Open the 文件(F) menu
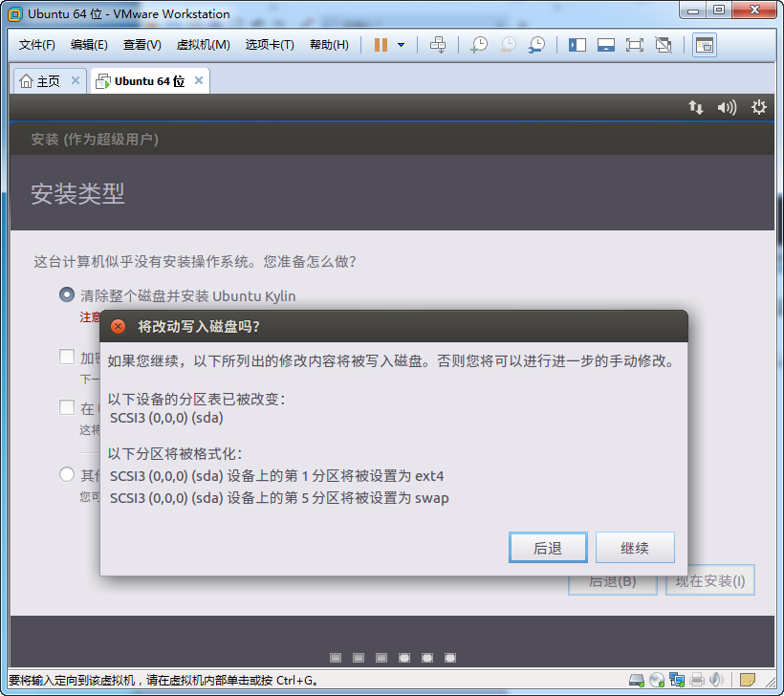The image size is (784, 696). 37,45
